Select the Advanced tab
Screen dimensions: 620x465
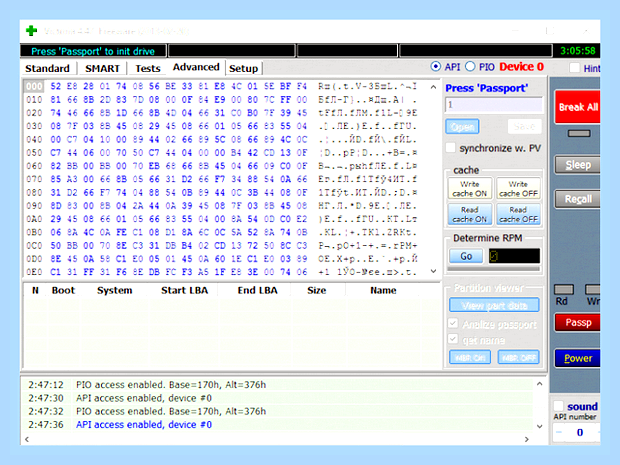[196, 67]
